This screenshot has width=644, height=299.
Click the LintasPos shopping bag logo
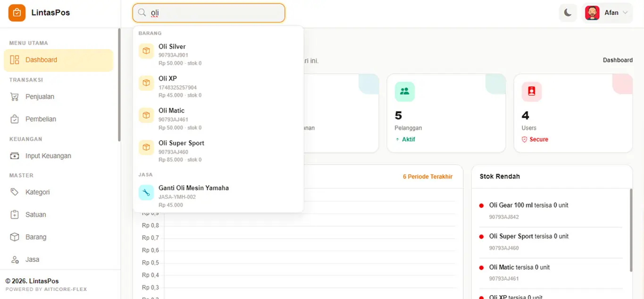click(x=17, y=13)
